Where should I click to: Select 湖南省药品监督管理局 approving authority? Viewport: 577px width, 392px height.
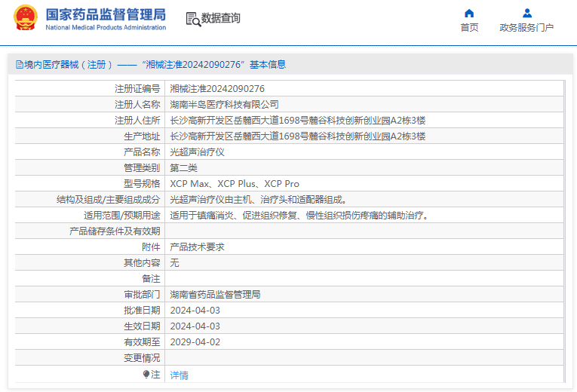click(x=215, y=294)
